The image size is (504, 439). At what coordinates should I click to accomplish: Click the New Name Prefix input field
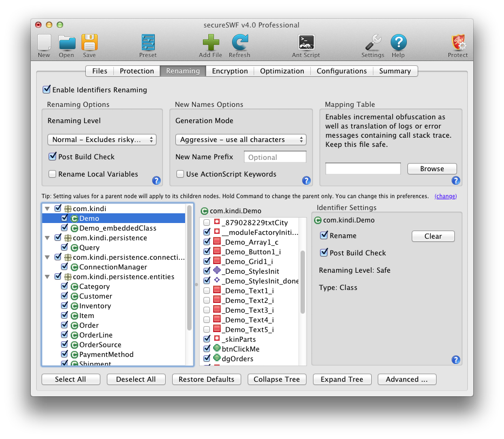[x=275, y=157]
